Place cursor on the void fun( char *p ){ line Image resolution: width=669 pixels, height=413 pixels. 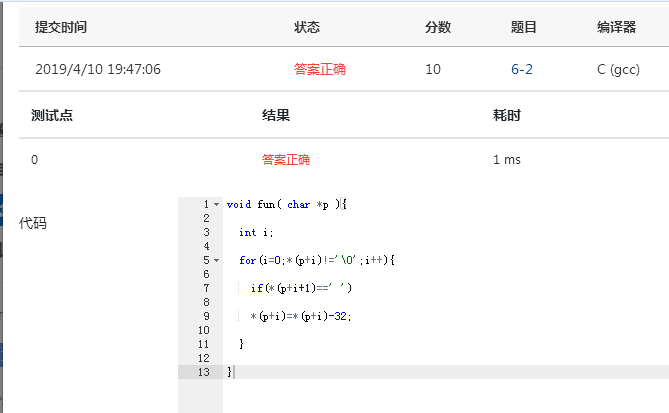tap(286, 205)
